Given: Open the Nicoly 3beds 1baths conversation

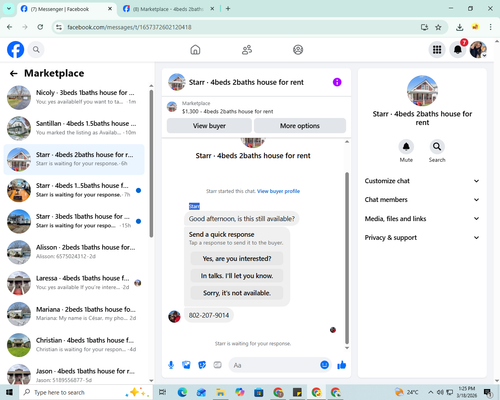Looking at the screenshot, I should 74,97.
